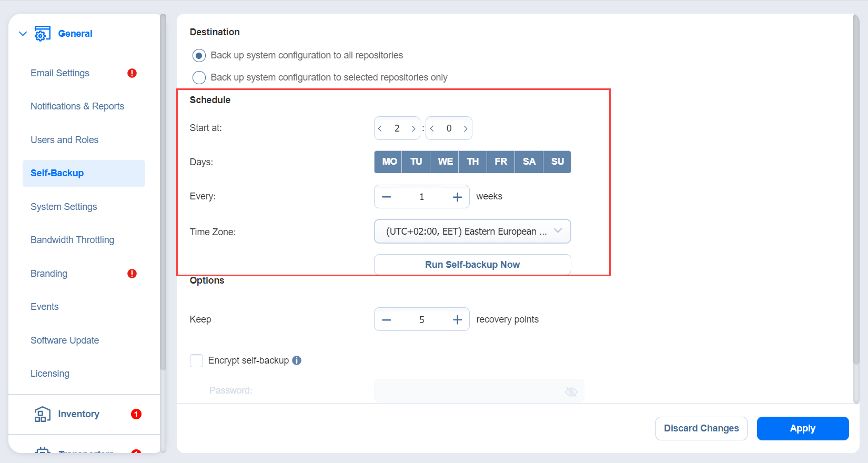The width and height of the screenshot is (868, 463).
Task: Click the General settings gear icon
Action: 43,33
